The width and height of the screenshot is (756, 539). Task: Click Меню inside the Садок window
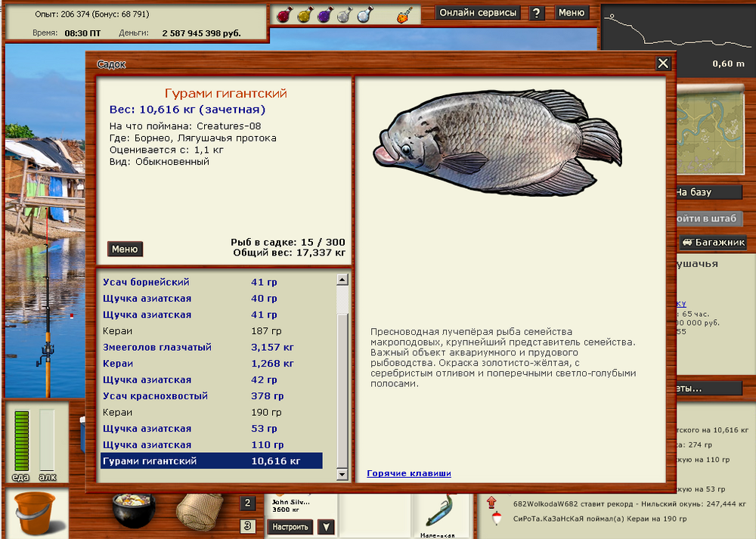(x=124, y=249)
